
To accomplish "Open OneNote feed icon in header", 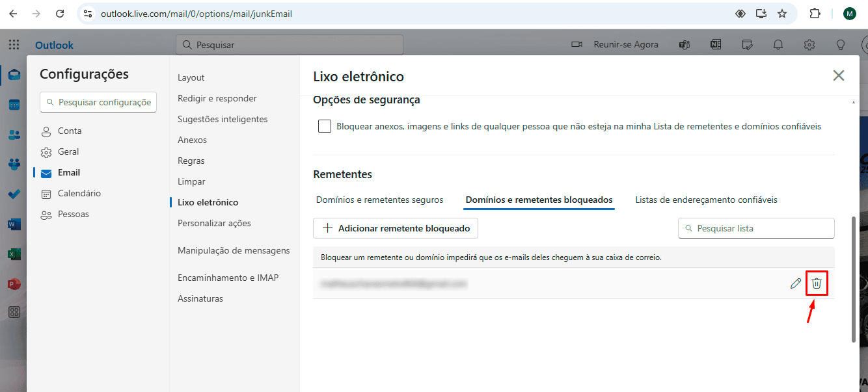I will click(x=716, y=45).
